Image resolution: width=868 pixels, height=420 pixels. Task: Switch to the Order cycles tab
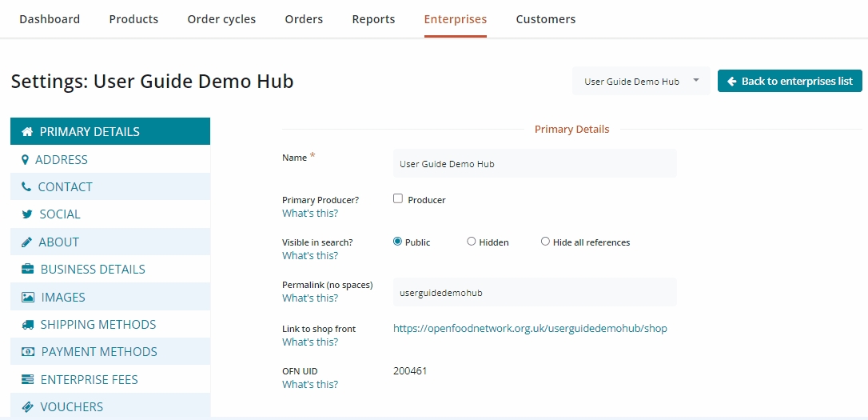[x=221, y=19]
